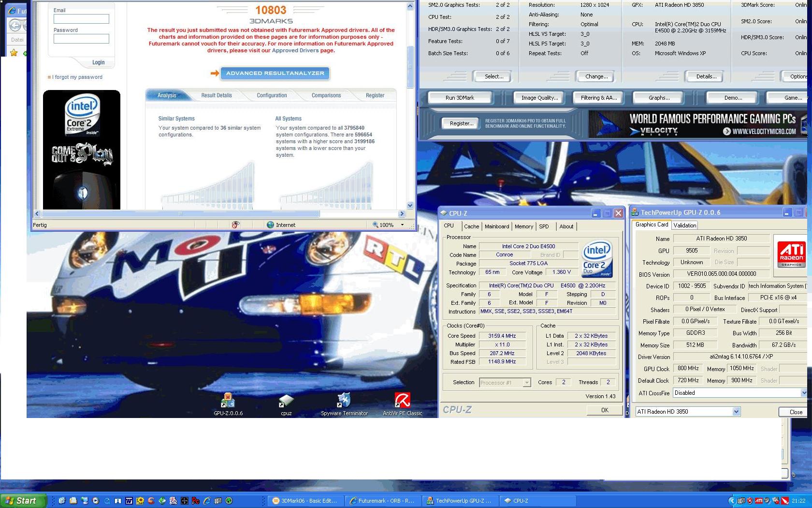The width and height of the screenshot is (812, 508).
Task: Open the cpuz desktop shortcut
Action: (286, 405)
